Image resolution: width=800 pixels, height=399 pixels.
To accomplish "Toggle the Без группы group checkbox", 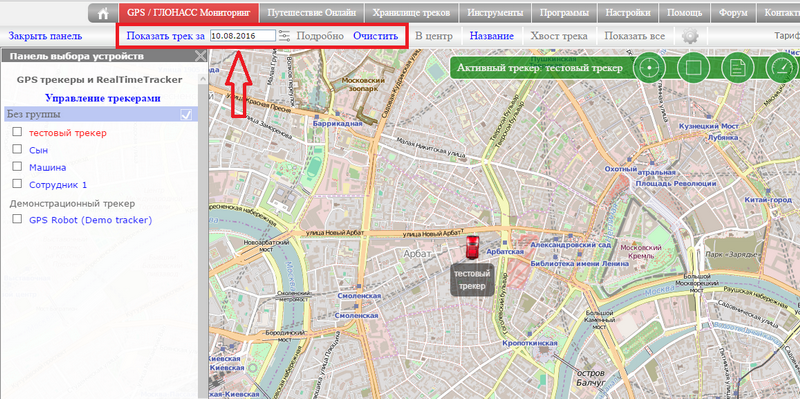I will (x=186, y=115).
